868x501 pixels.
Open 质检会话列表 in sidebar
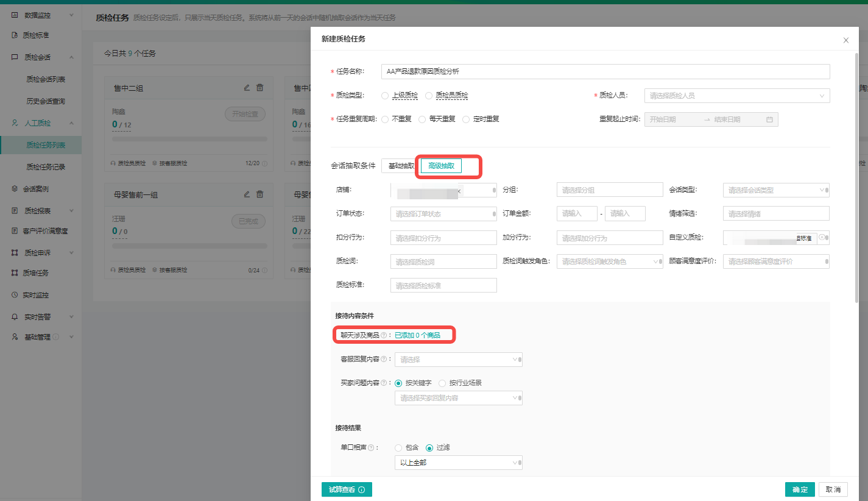[46, 79]
